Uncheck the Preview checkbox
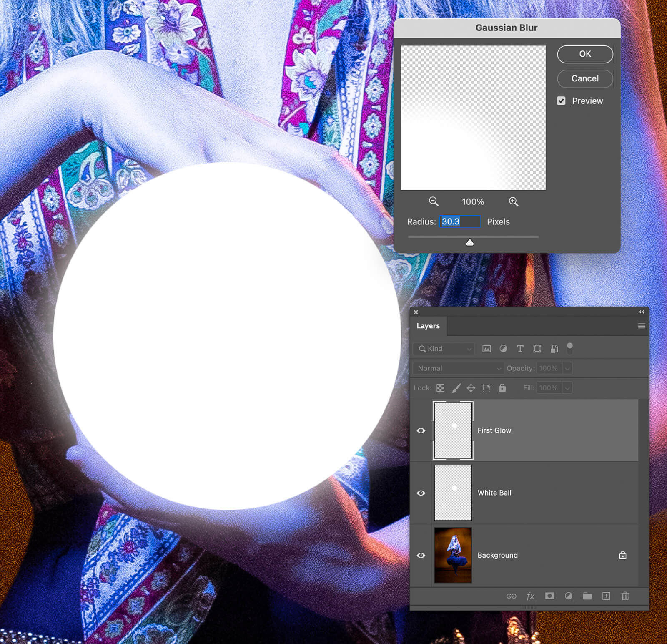 click(x=561, y=101)
